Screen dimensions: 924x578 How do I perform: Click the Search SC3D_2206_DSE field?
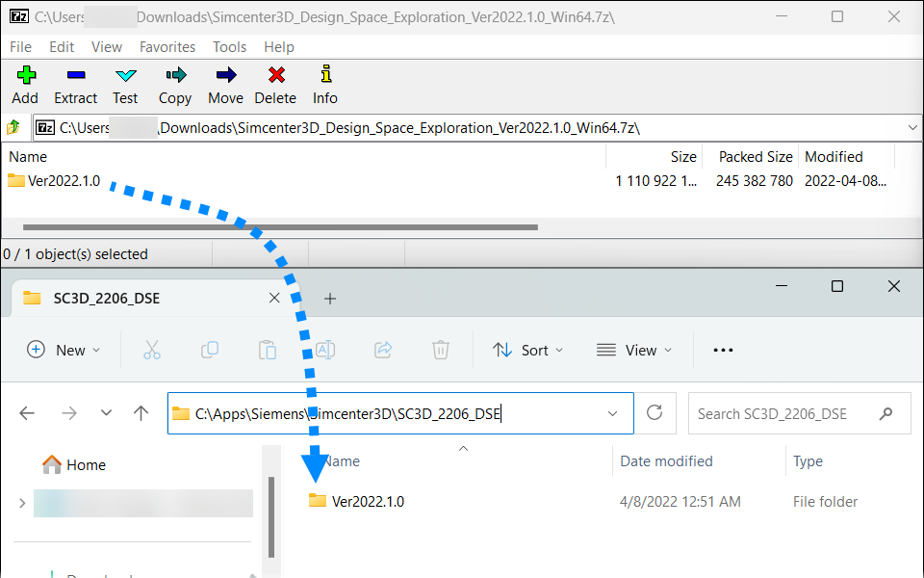coord(784,413)
